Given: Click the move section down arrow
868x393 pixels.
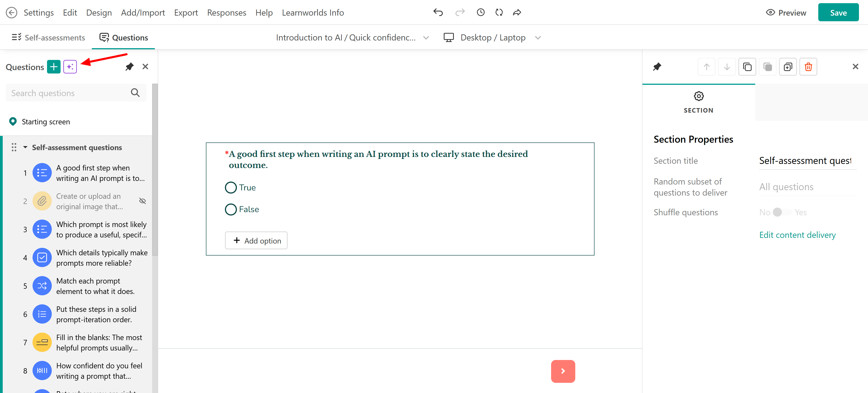Looking at the screenshot, I should coord(727,67).
